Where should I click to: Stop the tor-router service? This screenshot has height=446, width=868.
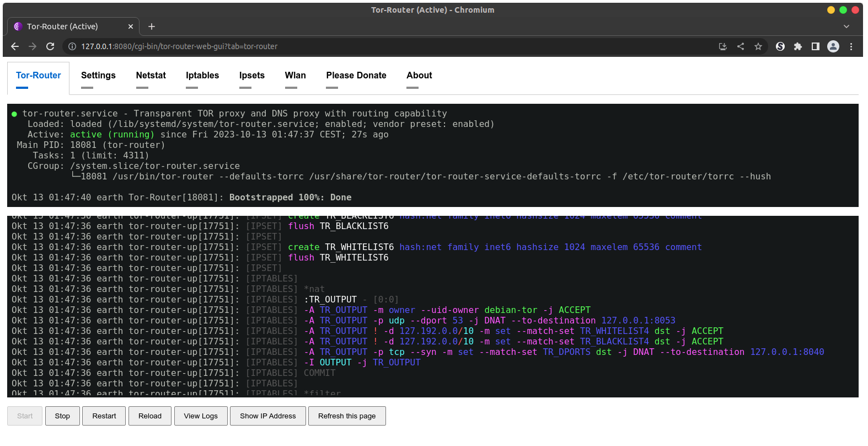62,416
